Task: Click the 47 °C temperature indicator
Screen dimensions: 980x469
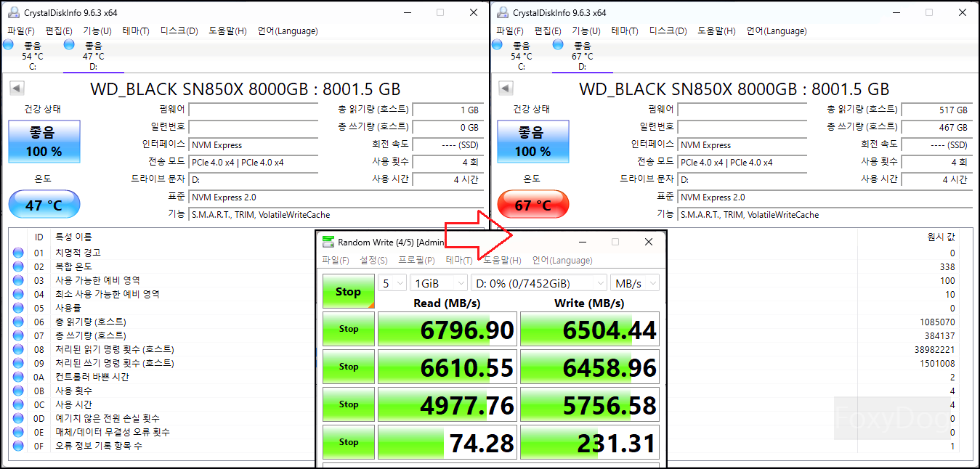Action: pos(44,205)
